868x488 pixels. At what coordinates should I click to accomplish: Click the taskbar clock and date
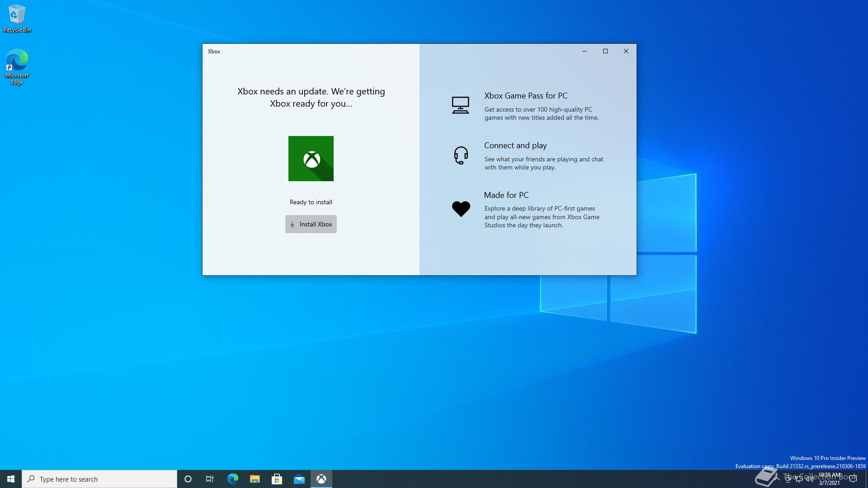click(829, 479)
